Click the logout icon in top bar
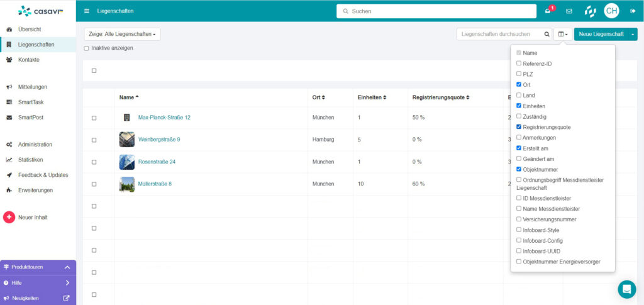Image resolution: width=644 pixels, height=305 pixels. click(632, 11)
